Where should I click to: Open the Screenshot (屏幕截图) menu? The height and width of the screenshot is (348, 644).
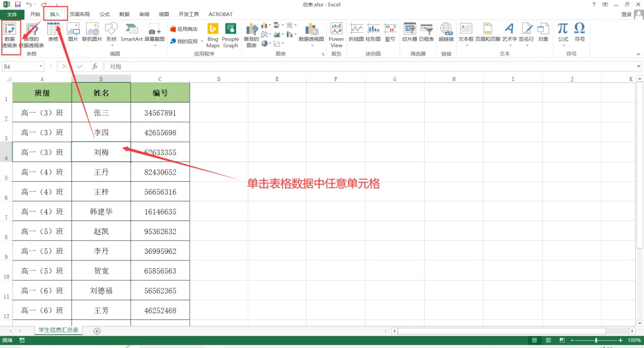[154, 33]
